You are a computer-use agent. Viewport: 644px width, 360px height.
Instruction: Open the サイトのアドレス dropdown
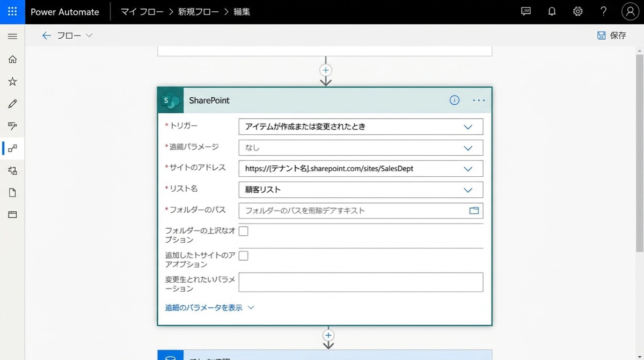click(x=467, y=169)
